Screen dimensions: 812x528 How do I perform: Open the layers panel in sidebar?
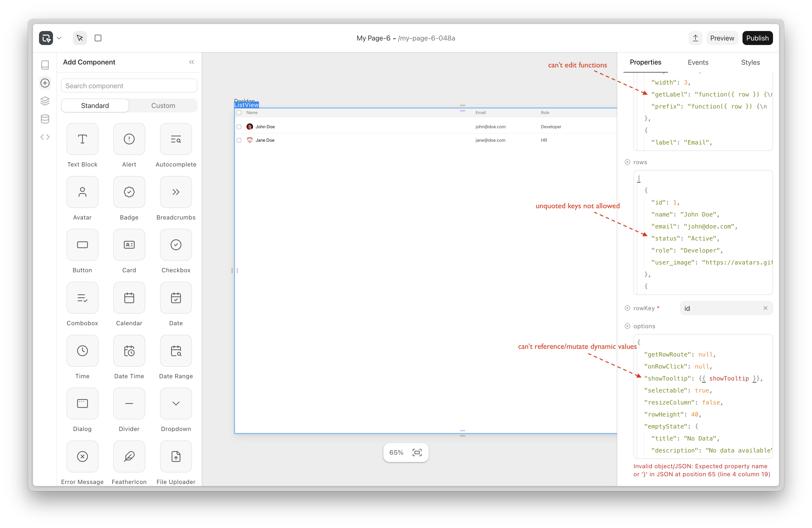coord(45,101)
